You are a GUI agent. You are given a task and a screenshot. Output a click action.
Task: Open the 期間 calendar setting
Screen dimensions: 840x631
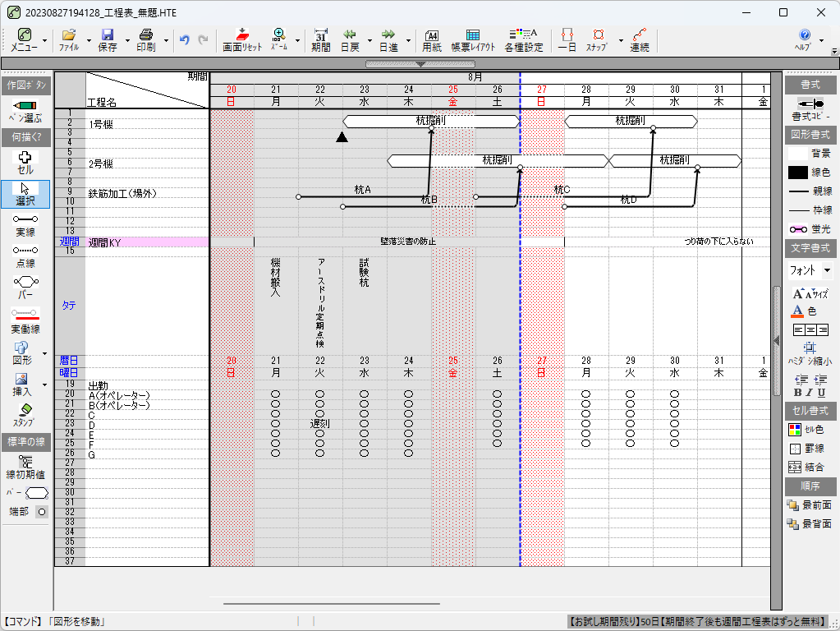(x=321, y=39)
